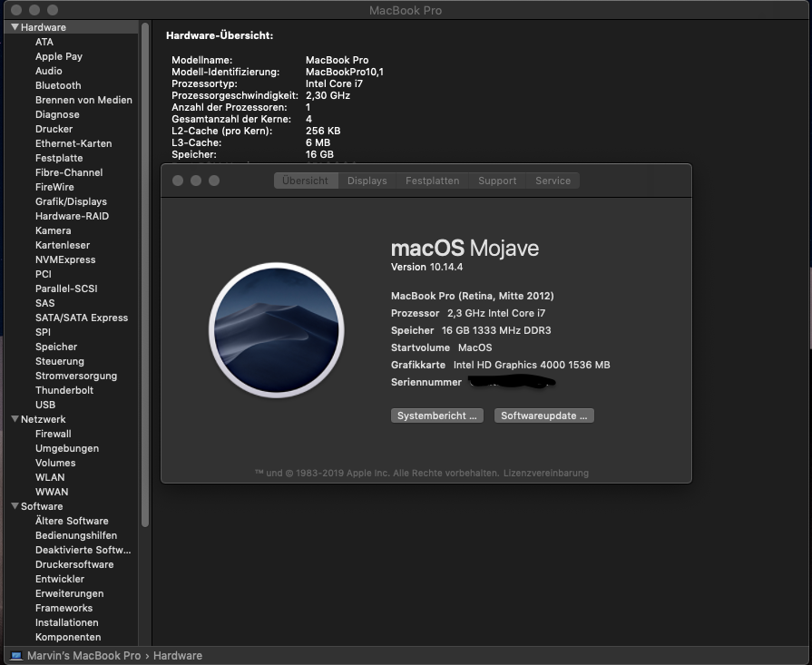812x665 pixels.
Task: Select Erweiterungen under Software
Action: (x=69, y=593)
